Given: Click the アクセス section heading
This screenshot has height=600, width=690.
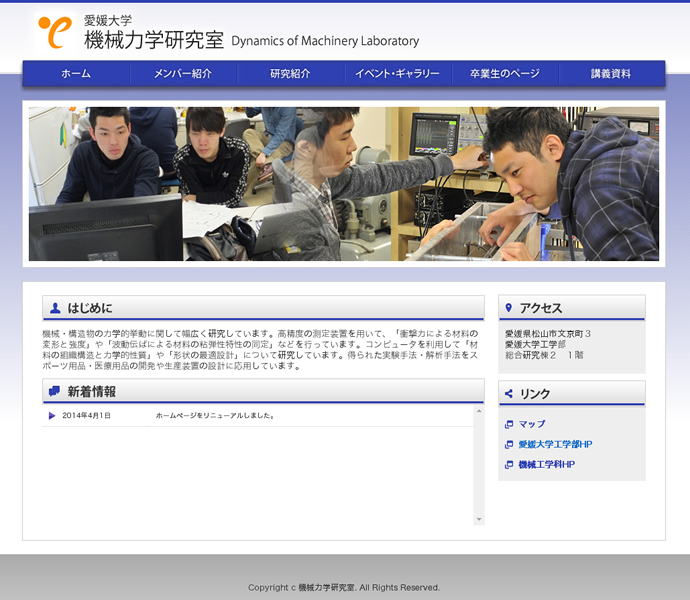Looking at the screenshot, I should pos(541,308).
